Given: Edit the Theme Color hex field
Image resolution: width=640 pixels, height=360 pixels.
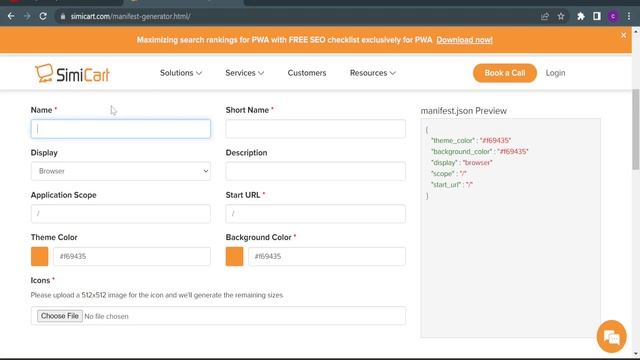Looking at the screenshot, I should pyautogui.click(x=132, y=256).
